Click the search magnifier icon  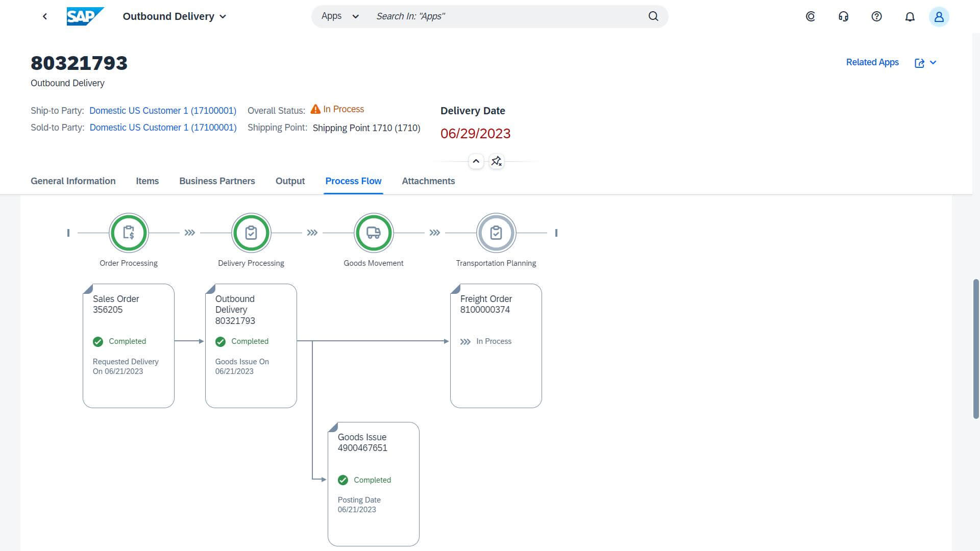[x=653, y=16]
